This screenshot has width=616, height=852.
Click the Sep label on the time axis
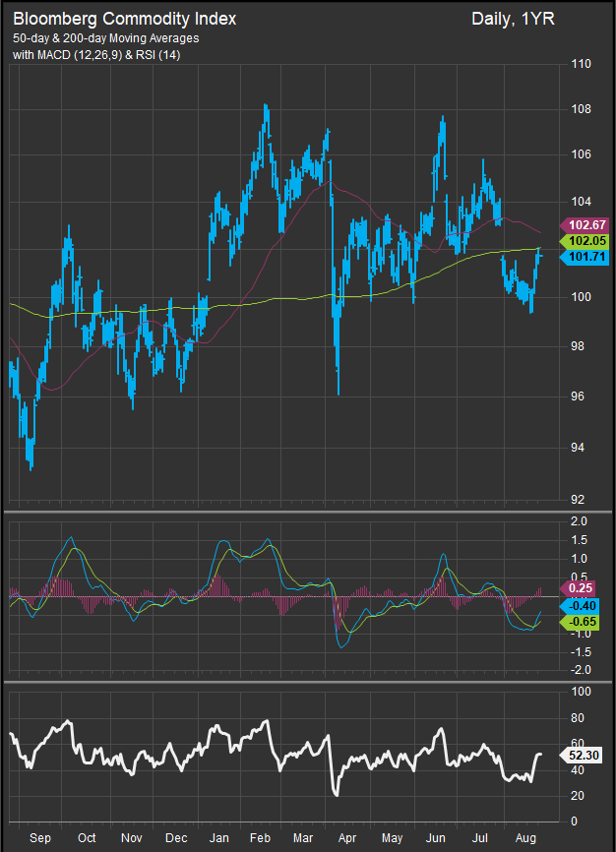41,838
